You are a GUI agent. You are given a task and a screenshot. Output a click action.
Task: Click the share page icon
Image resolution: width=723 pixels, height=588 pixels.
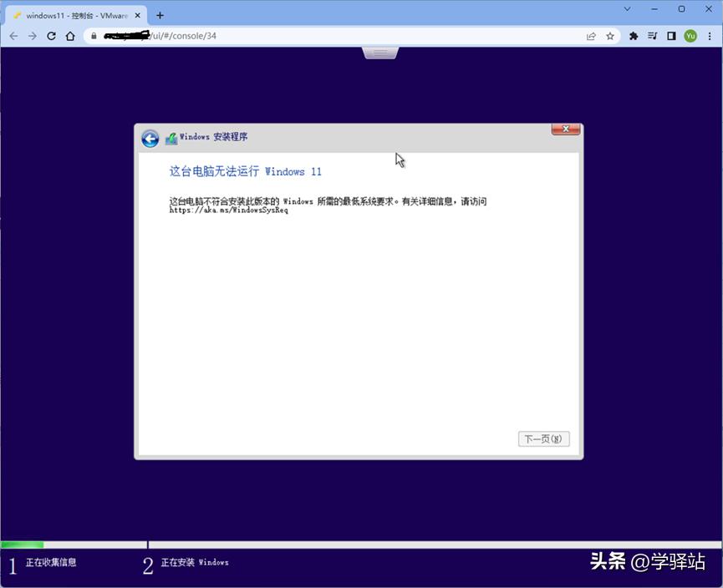coord(591,36)
